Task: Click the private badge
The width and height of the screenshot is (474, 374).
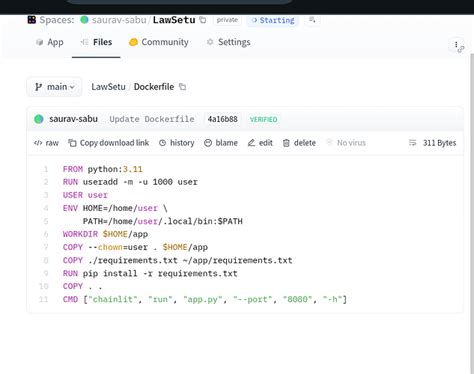Action: (227, 20)
